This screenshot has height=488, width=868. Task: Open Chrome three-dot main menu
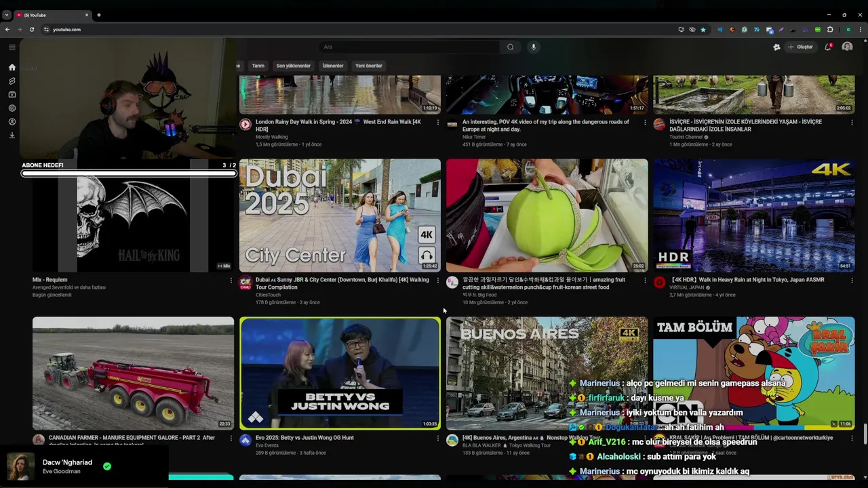861,29
